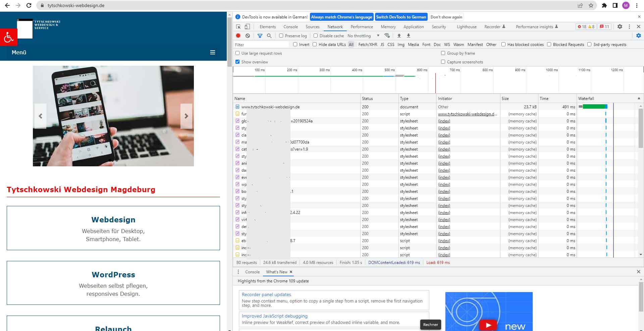This screenshot has height=331, width=644.
Task: Open Improved JavaScript debugging link
Action: coord(275,316)
